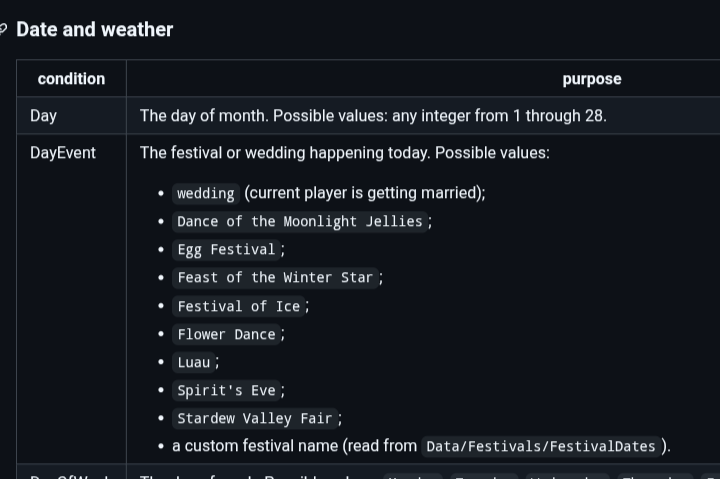Click the Data/Festivals/FestivalDates asset path
The width and height of the screenshot is (720, 479).
click(x=540, y=446)
